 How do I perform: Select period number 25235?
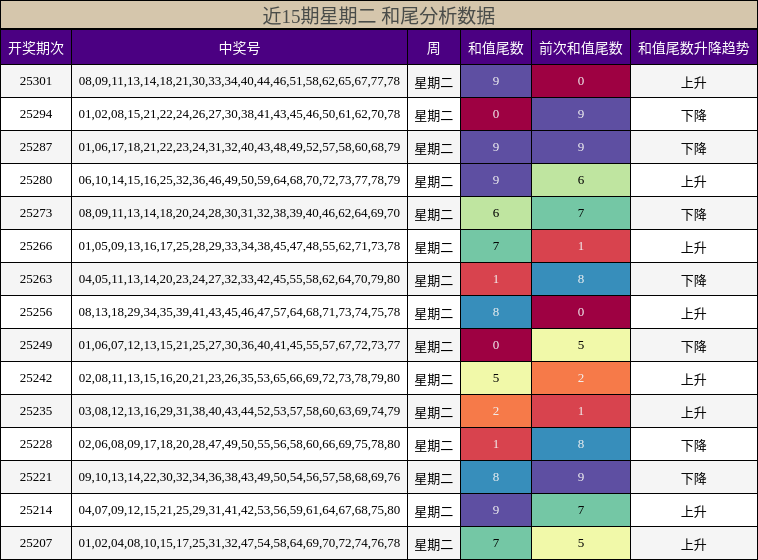click(36, 411)
